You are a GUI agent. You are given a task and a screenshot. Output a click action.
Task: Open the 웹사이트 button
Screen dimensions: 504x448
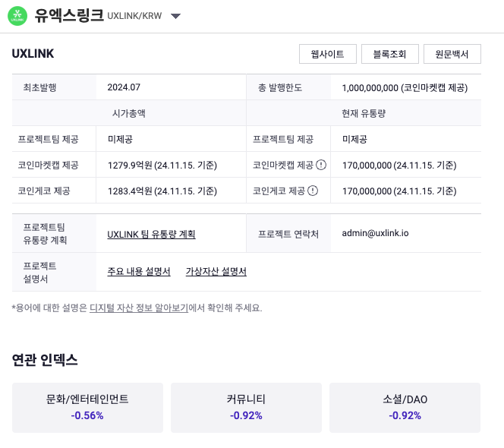click(328, 54)
